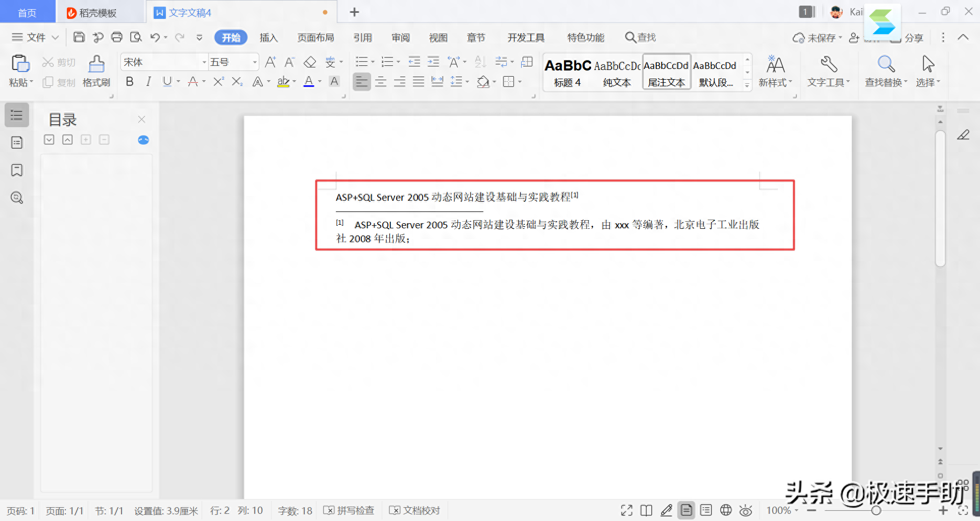The width and height of the screenshot is (980, 521).
Task: Justify paragraph text
Action: [419, 82]
